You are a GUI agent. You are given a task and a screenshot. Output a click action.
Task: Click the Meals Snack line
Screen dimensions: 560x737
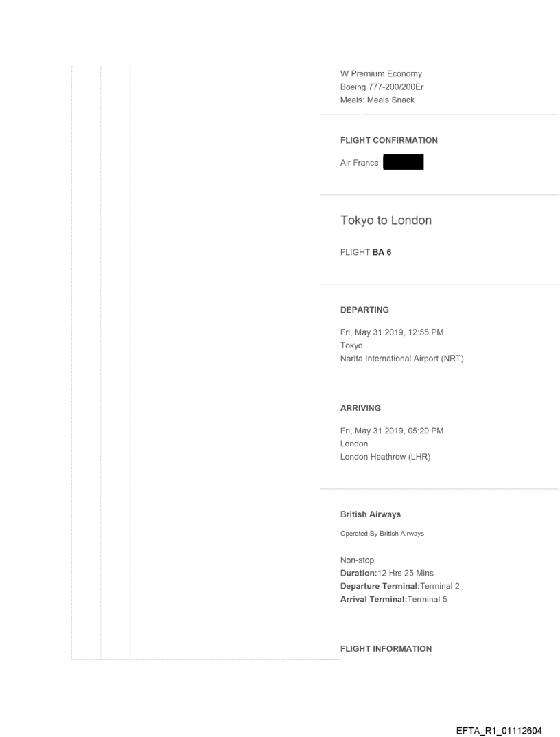click(377, 100)
